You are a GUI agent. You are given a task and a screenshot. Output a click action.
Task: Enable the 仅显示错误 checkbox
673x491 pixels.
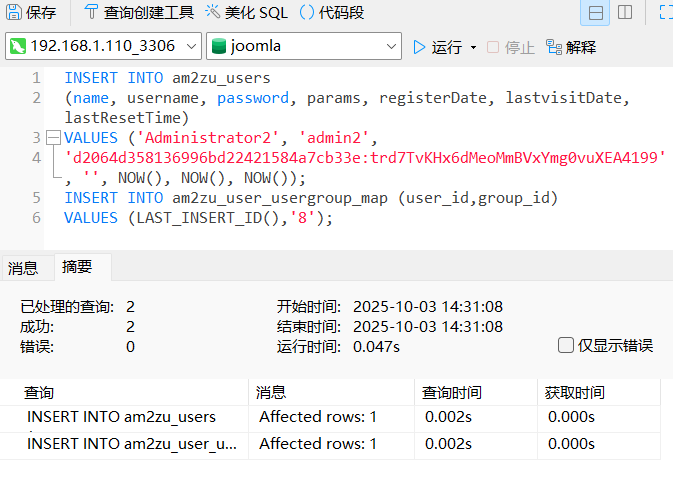click(x=566, y=345)
